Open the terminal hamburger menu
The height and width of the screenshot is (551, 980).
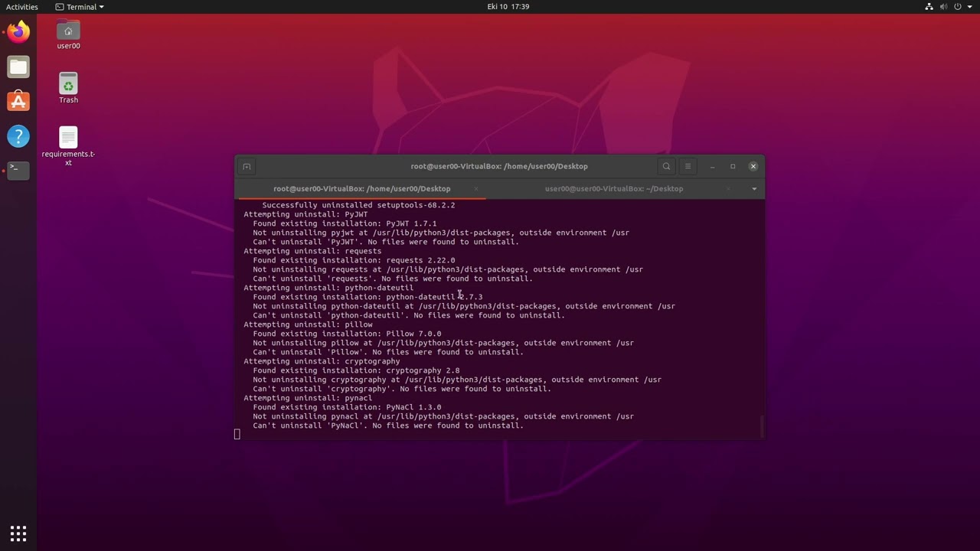point(688,166)
